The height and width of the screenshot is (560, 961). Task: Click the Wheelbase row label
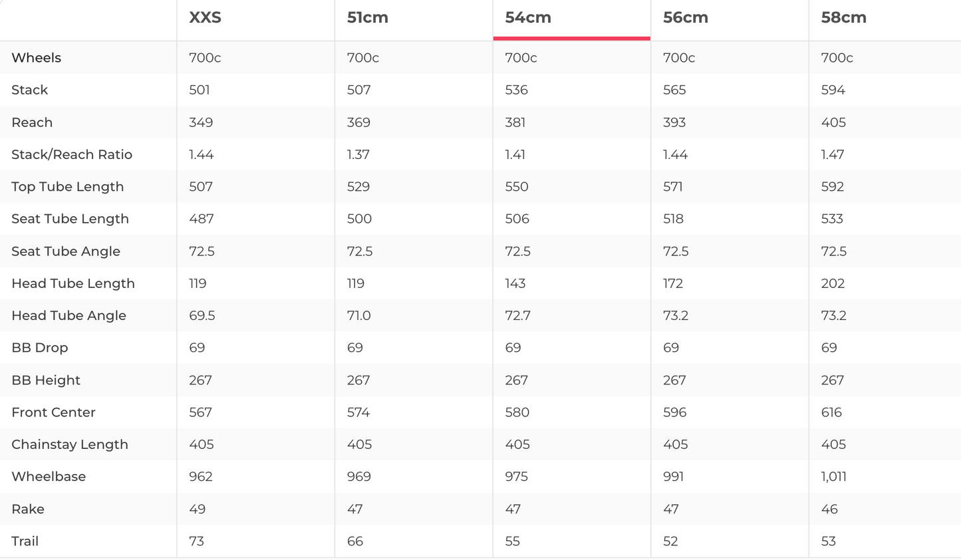click(x=49, y=476)
